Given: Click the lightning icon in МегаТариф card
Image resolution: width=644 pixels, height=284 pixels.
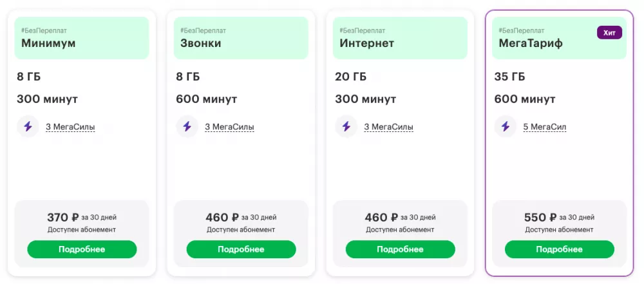Looking at the screenshot, I should 506,126.
